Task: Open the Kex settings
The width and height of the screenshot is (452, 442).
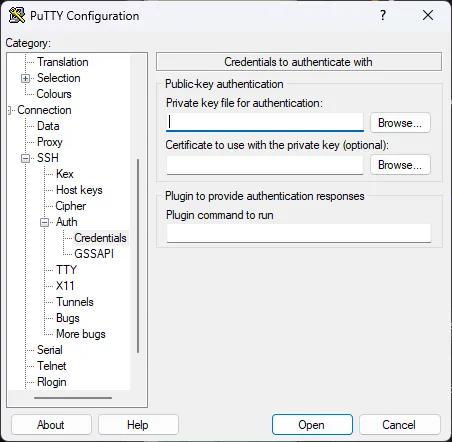Action: [x=65, y=174]
